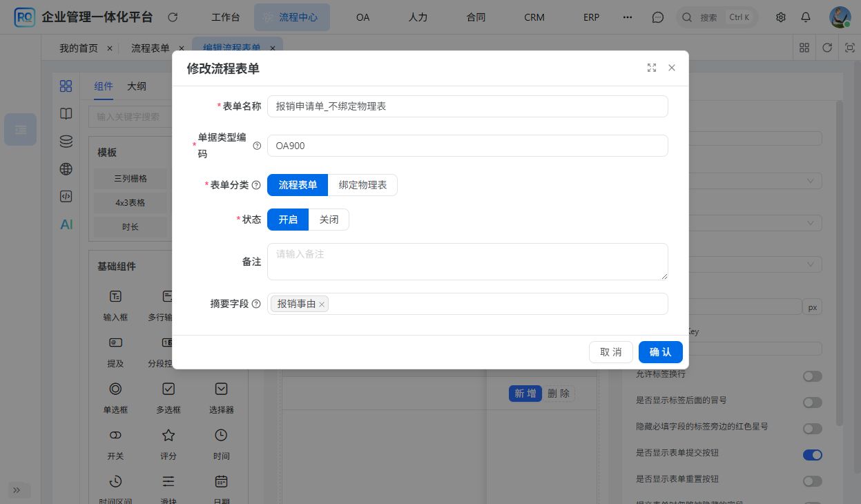Toggle 是否显示表单重置按钮 switch

[x=813, y=481]
